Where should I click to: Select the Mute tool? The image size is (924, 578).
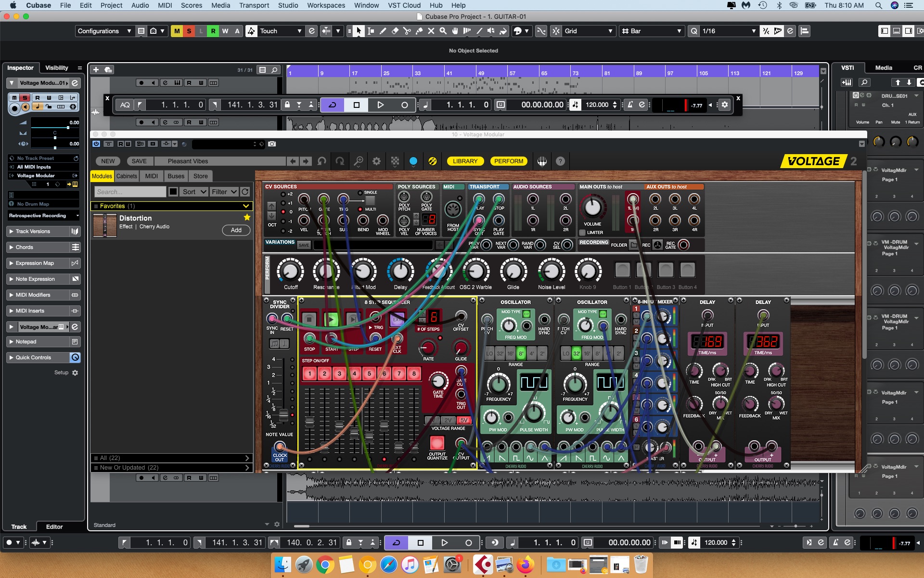tap(431, 31)
